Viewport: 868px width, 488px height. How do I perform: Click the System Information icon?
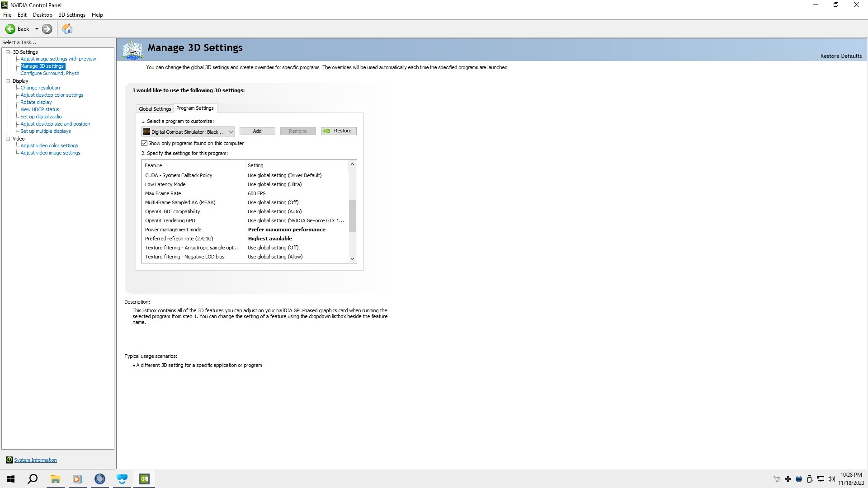click(9, 460)
